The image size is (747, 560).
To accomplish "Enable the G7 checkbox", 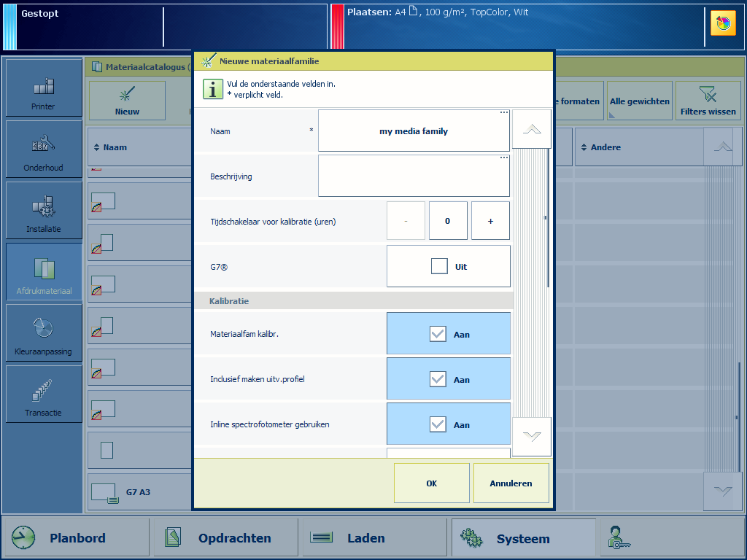I will point(439,267).
